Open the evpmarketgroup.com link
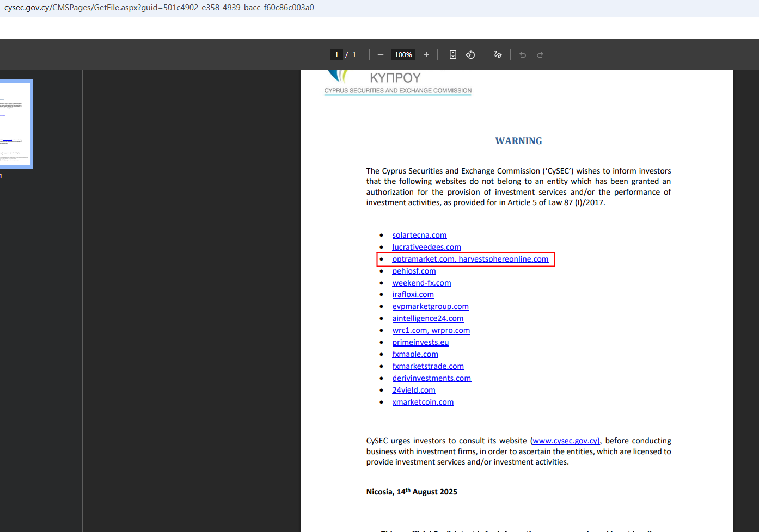This screenshot has width=759, height=532. click(430, 306)
